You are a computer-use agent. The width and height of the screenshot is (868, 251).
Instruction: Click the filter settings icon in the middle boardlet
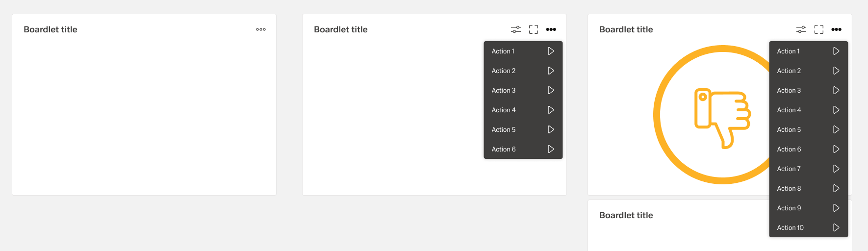point(516,29)
